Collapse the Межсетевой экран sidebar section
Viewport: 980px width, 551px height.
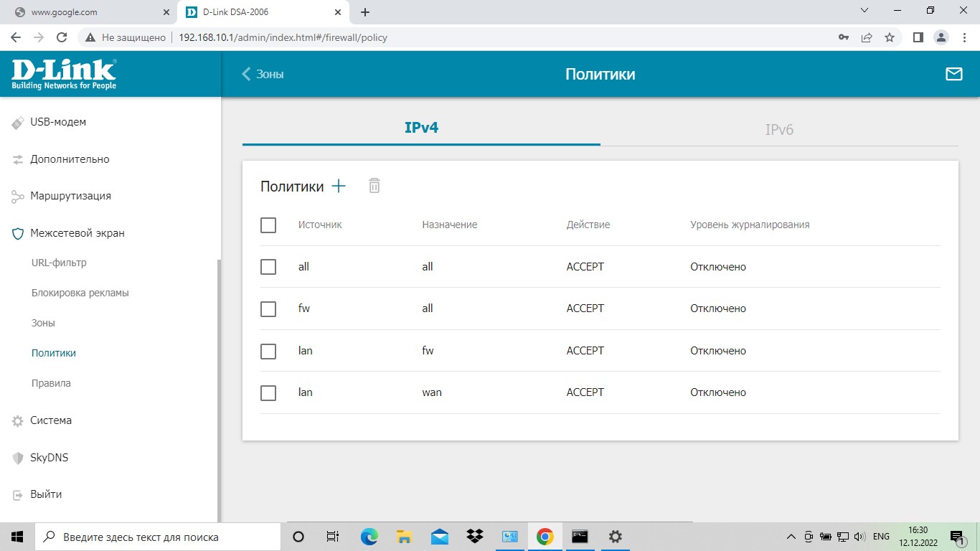[x=77, y=233]
